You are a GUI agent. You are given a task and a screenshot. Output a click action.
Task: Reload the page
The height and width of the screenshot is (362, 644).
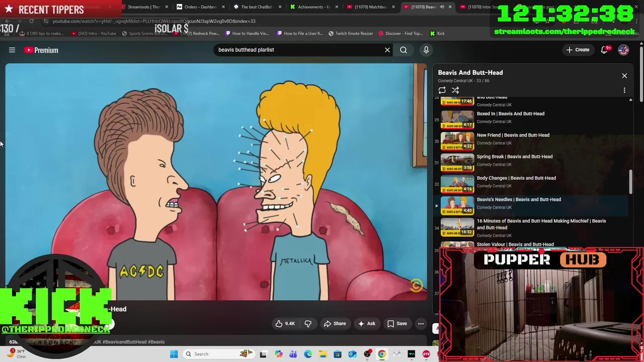click(31, 21)
